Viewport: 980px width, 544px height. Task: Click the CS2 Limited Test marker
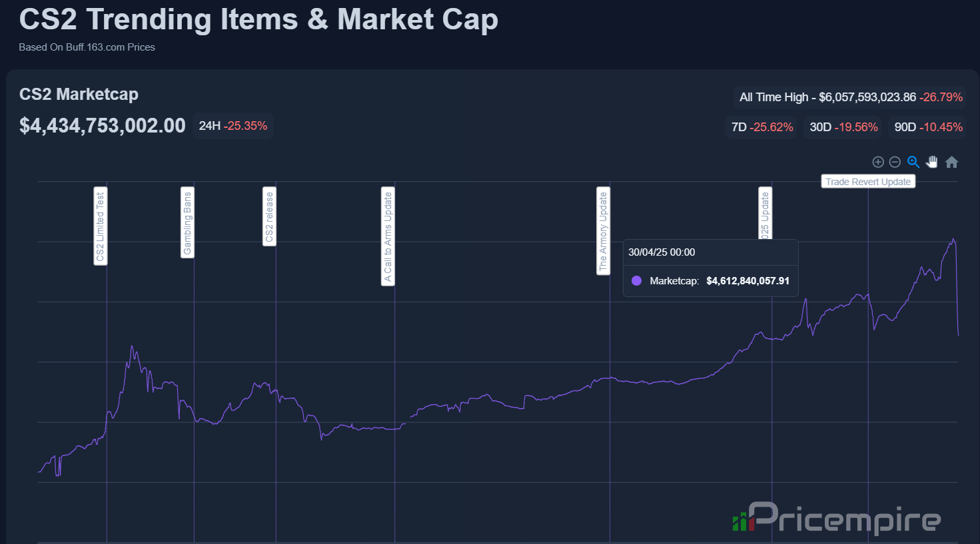point(100,226)
